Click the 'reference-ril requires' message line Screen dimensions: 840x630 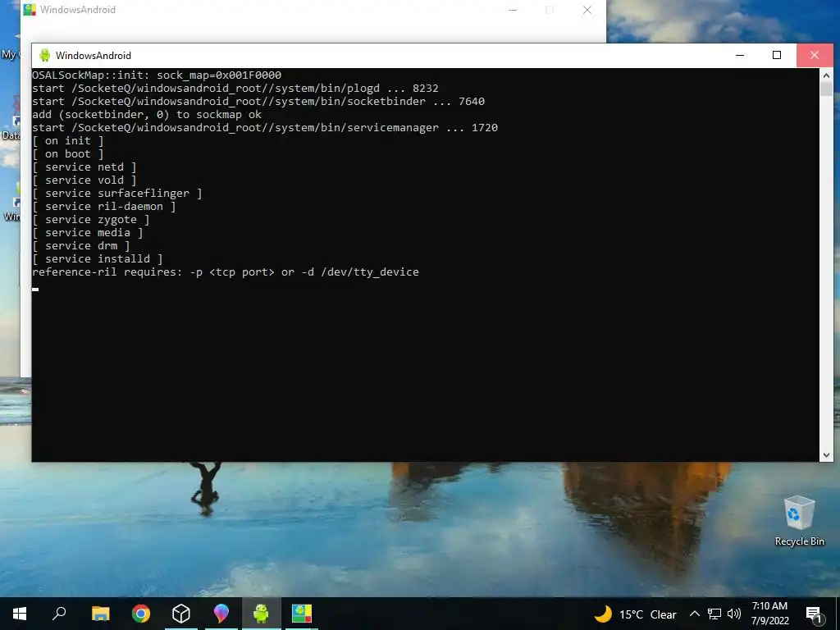(x=226, y=272)
